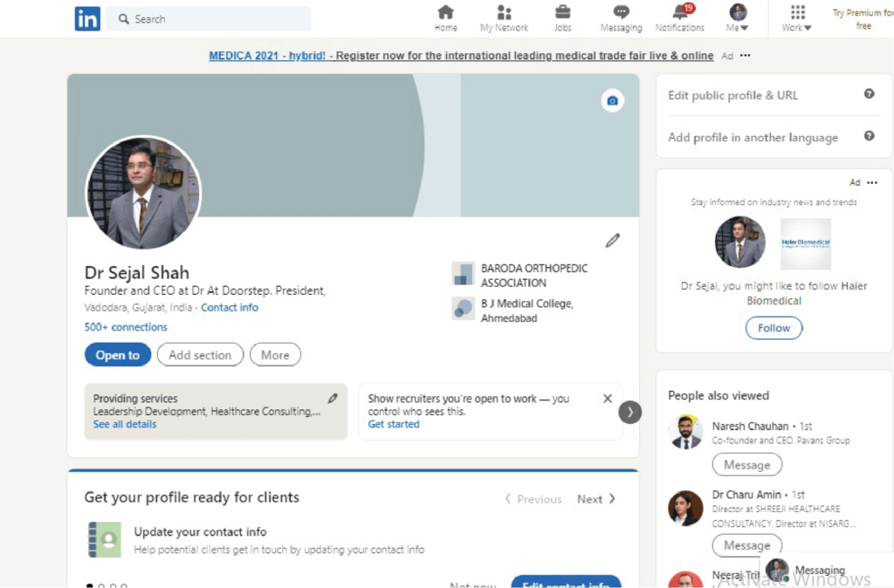Message Dr Charu Amin
The height and width of the screenshot is (588, 894).
(x=747, y=545)
